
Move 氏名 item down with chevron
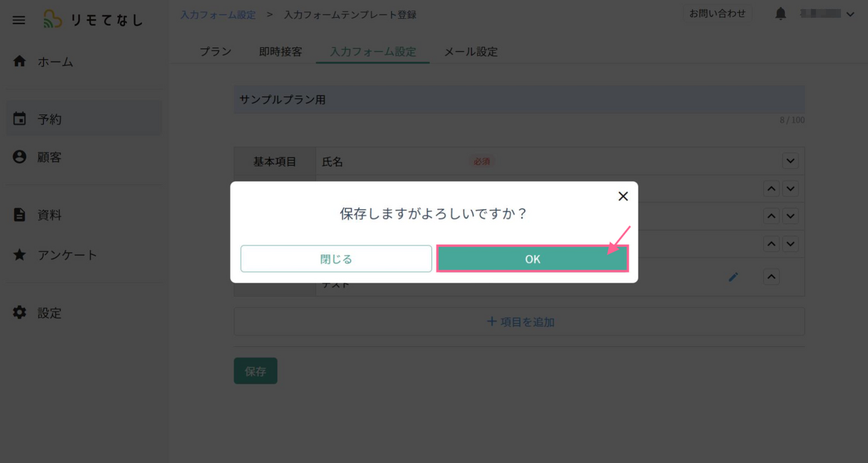(x=790, y=161)
